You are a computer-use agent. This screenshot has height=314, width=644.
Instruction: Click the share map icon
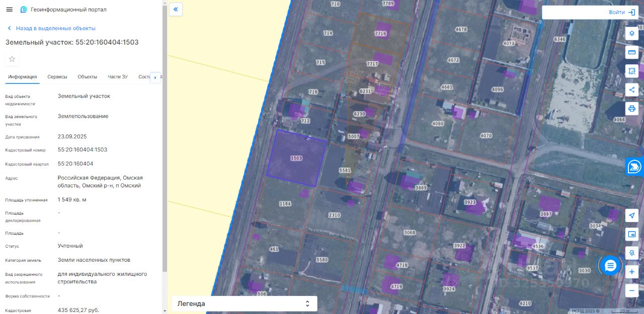coord(632,89)
